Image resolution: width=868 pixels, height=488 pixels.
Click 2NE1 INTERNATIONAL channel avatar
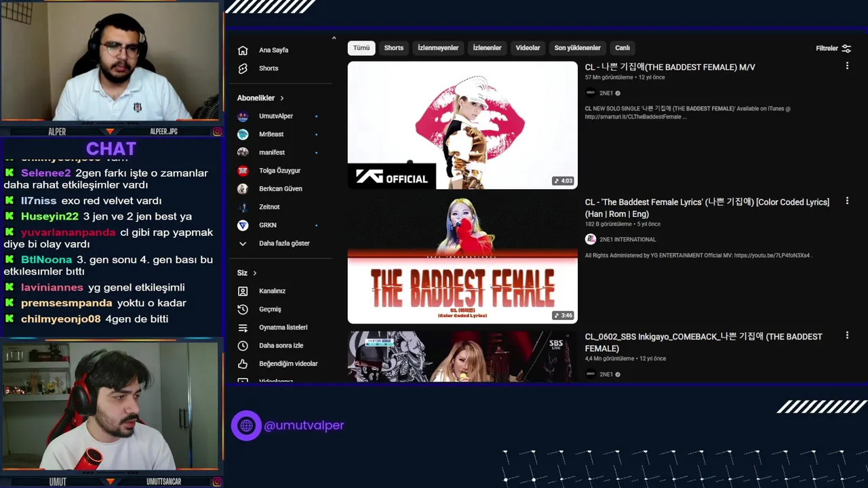(x=591, y=239)
